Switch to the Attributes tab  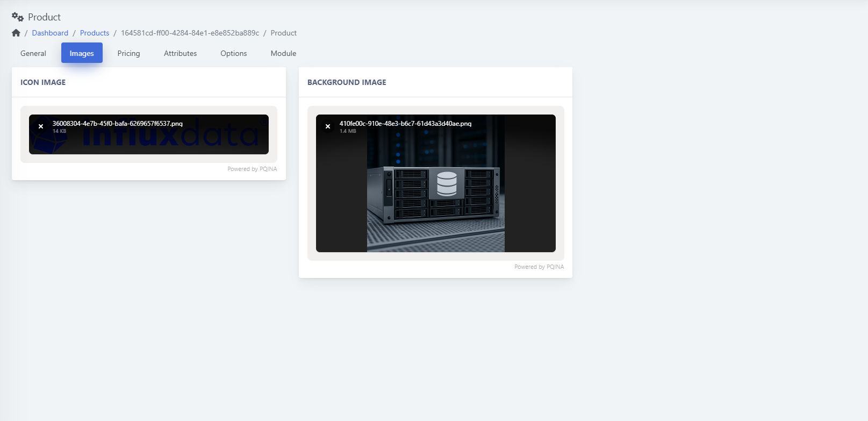(180, 53)
